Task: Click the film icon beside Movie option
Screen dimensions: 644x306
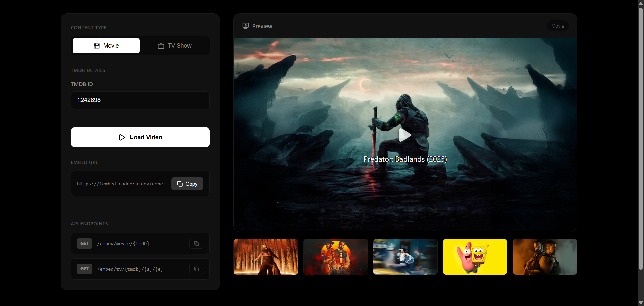Action: (97, 45)
